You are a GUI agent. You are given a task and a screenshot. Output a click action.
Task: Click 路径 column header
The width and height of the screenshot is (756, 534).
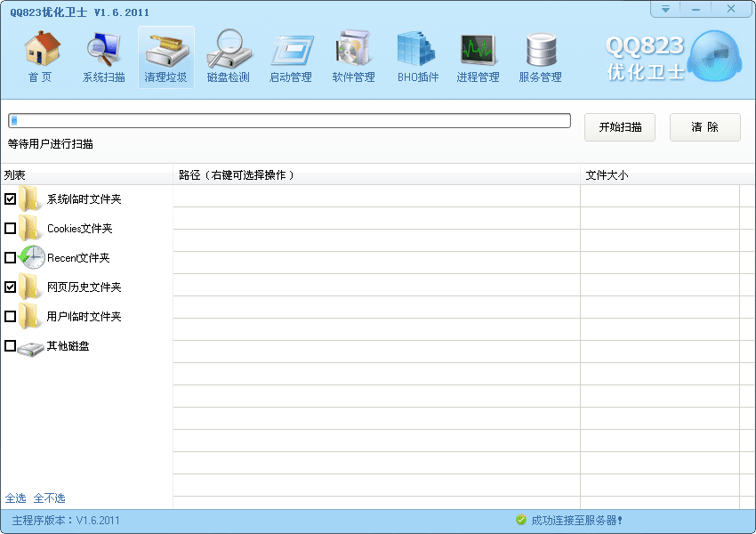tap(376, 174)
